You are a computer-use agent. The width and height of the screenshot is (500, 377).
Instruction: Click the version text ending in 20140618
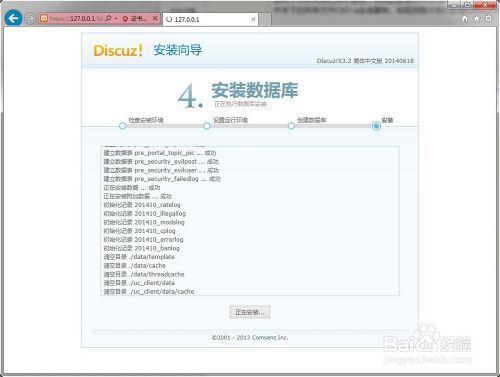point(365,61)
